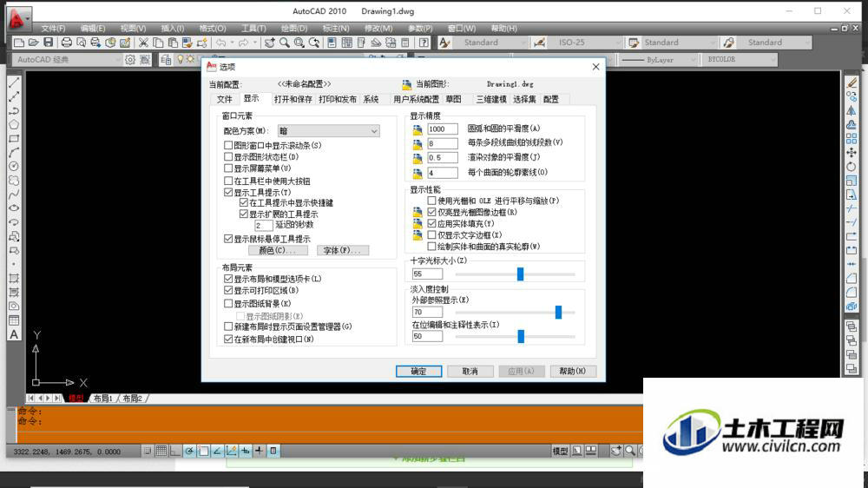Open the 'ByLayer' linetype dropdown
Image resolution: width=868 pixels, height=488 pixels.
[x=658, y=60]
